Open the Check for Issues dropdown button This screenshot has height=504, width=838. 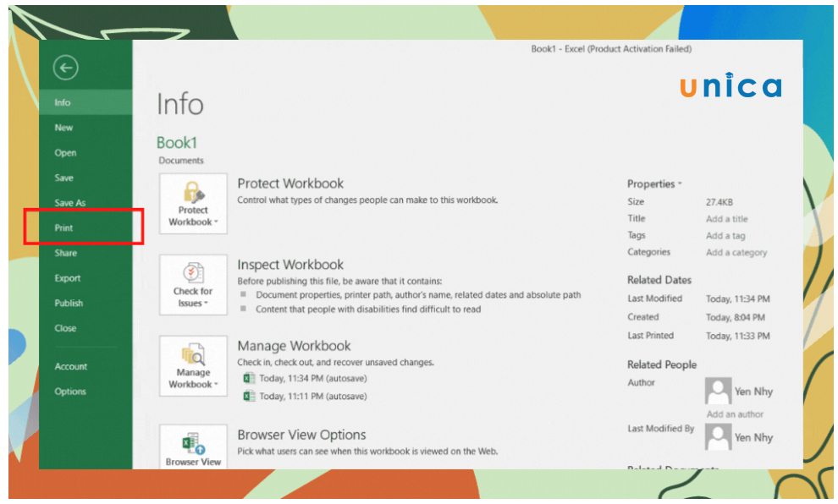click(193, 285)
